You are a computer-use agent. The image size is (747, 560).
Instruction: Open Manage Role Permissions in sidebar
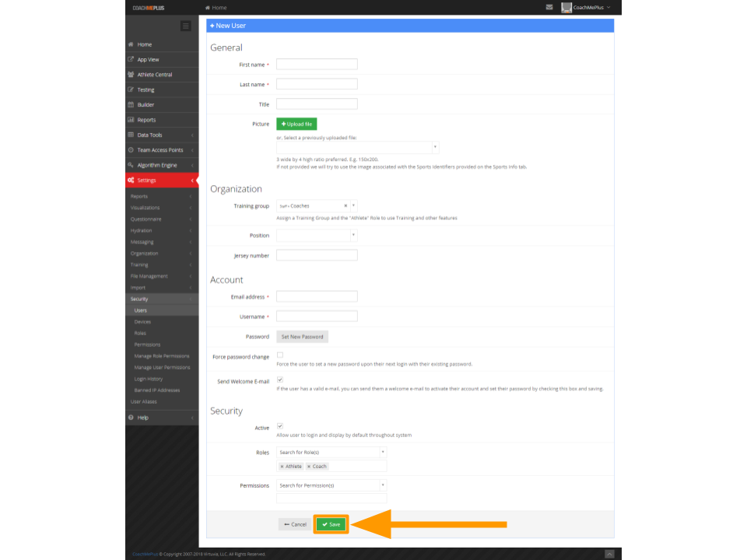162,356
